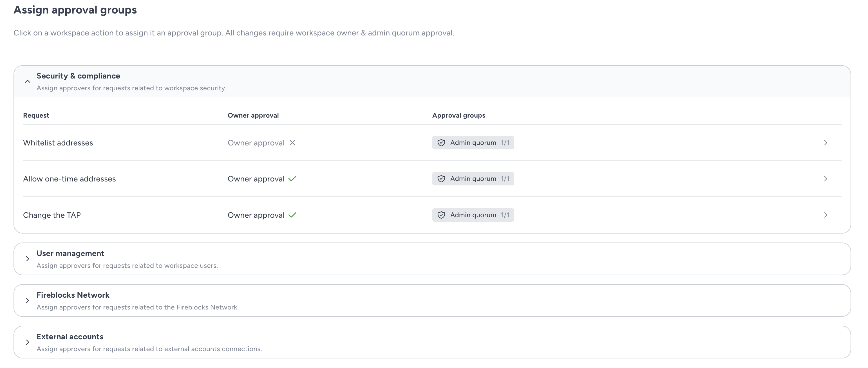Click description about workspace security approvers
868x368 pixels.
131,88
